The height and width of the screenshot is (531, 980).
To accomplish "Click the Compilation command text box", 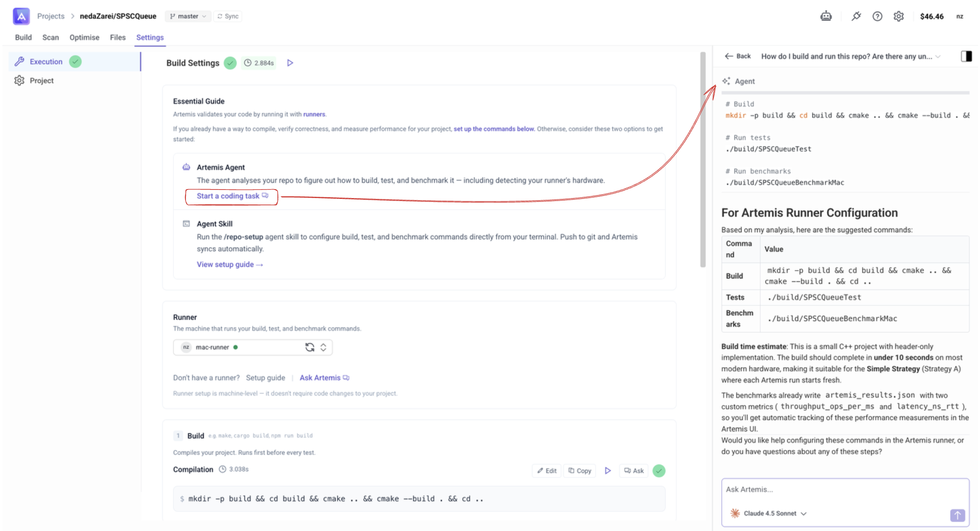I will pyautogui.click(x=419, y=499).
